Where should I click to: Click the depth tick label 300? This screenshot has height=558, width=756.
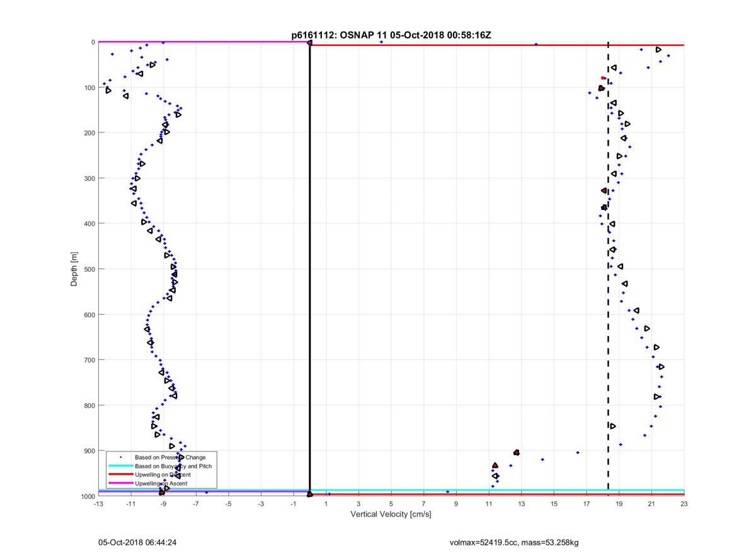pyautogui.click(x=89, y=178)
